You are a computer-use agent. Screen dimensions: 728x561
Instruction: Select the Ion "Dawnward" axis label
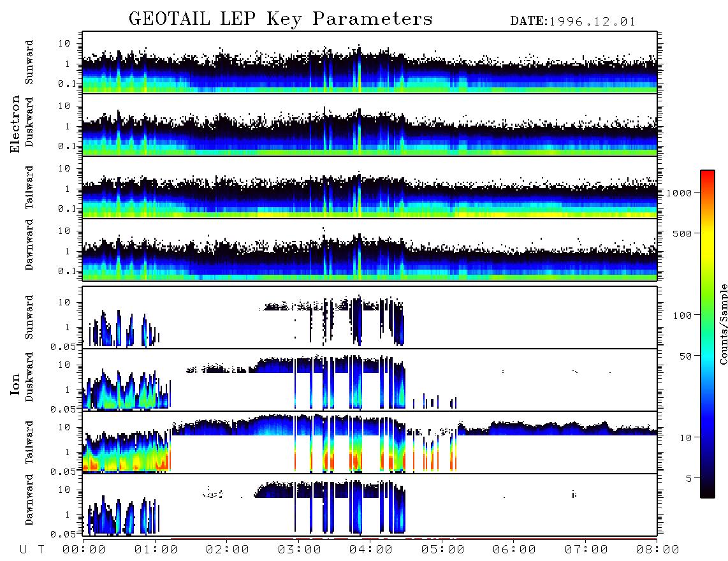[x=29, y=500]
